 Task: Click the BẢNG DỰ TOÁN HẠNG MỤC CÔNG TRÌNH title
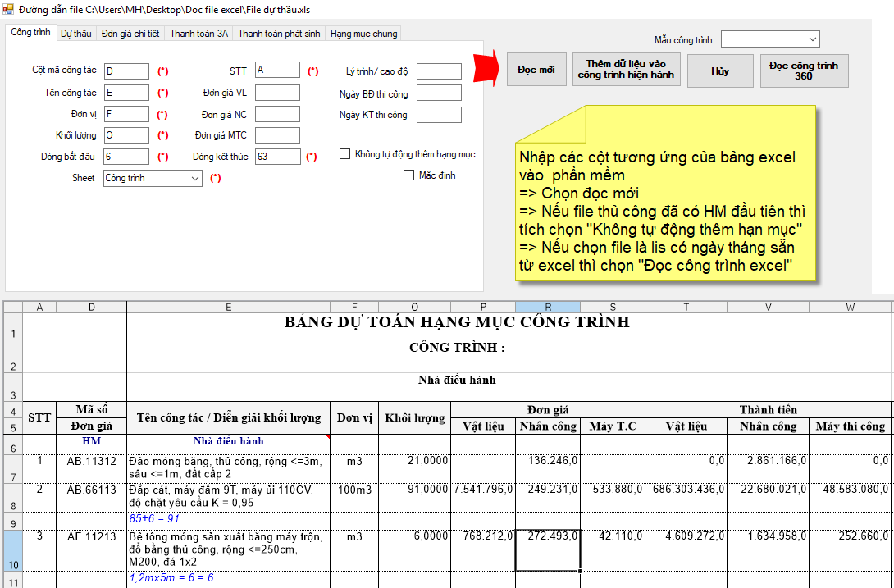(x=457, y=322)
